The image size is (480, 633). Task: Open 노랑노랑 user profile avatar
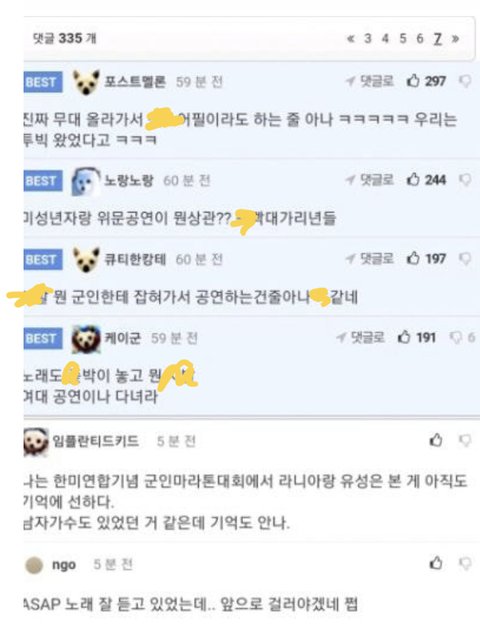(86, 181)
